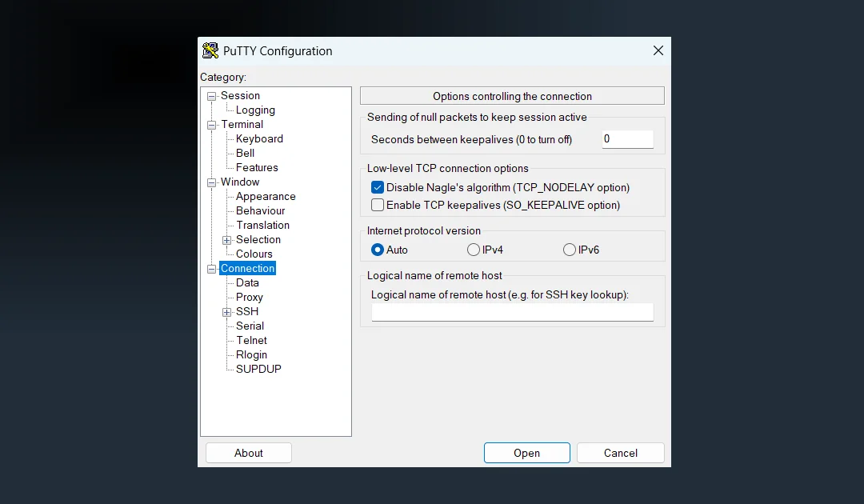Image resolution: width=864 pixels, height=504 pixels.
Task: Open the Proxy category
Action: point(250,297)
